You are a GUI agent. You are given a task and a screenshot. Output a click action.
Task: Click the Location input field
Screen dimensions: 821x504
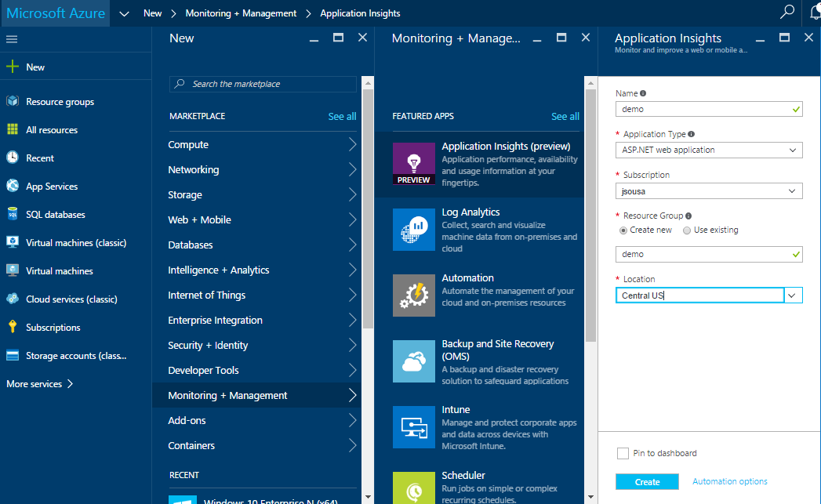[x=700, y=296]
